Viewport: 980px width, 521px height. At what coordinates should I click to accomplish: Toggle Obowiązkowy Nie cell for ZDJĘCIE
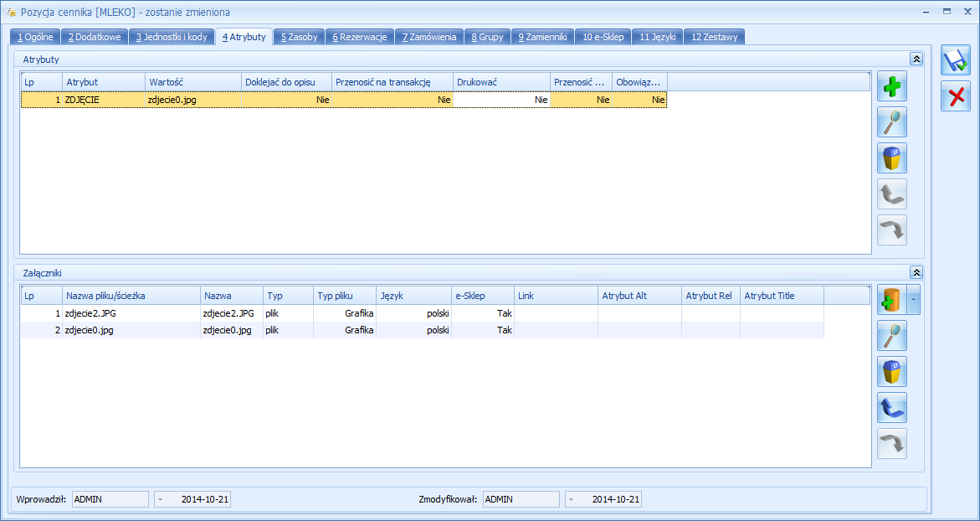639,100
